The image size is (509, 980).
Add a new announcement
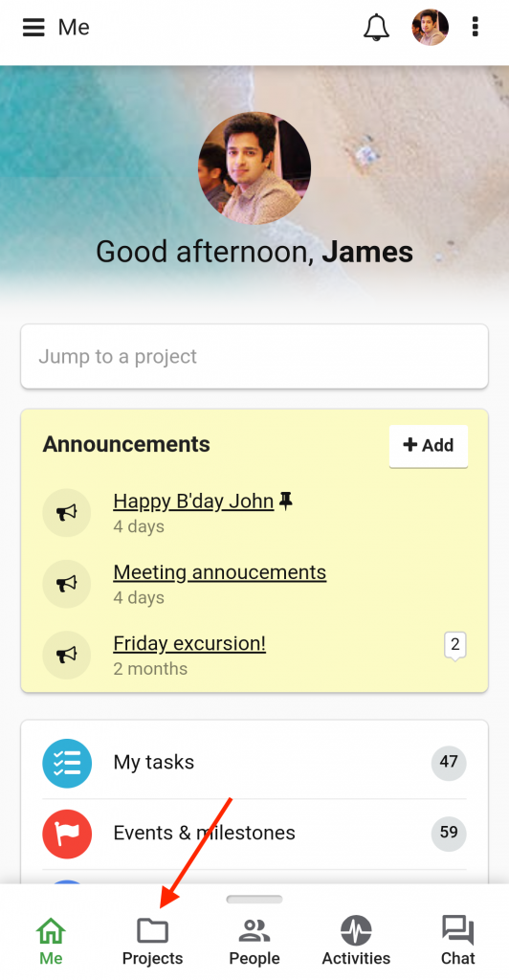429,446
